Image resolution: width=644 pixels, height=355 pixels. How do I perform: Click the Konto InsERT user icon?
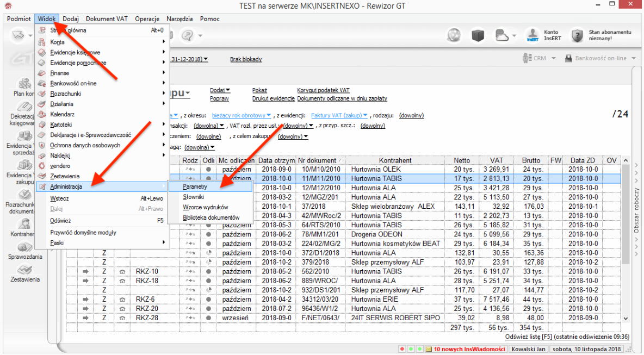coord(531,36)
